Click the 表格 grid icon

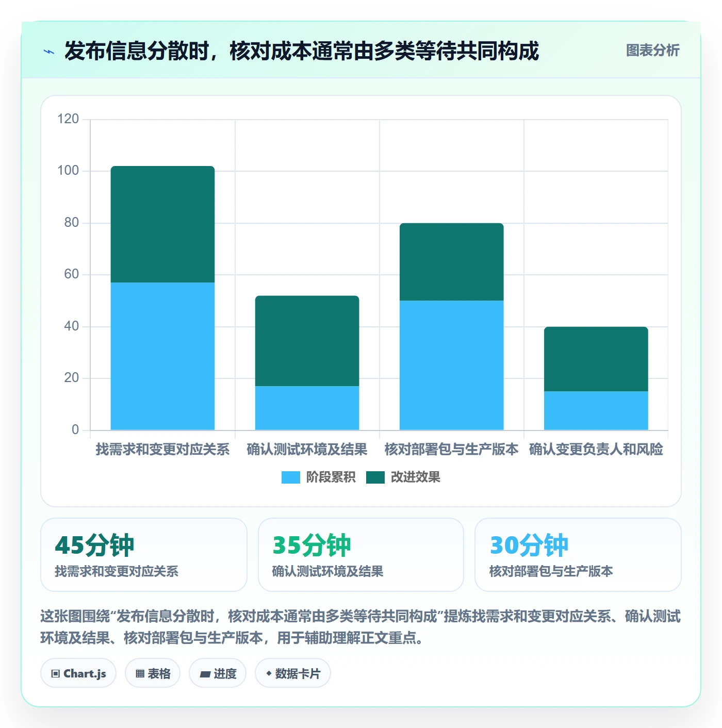click(140, 673)
